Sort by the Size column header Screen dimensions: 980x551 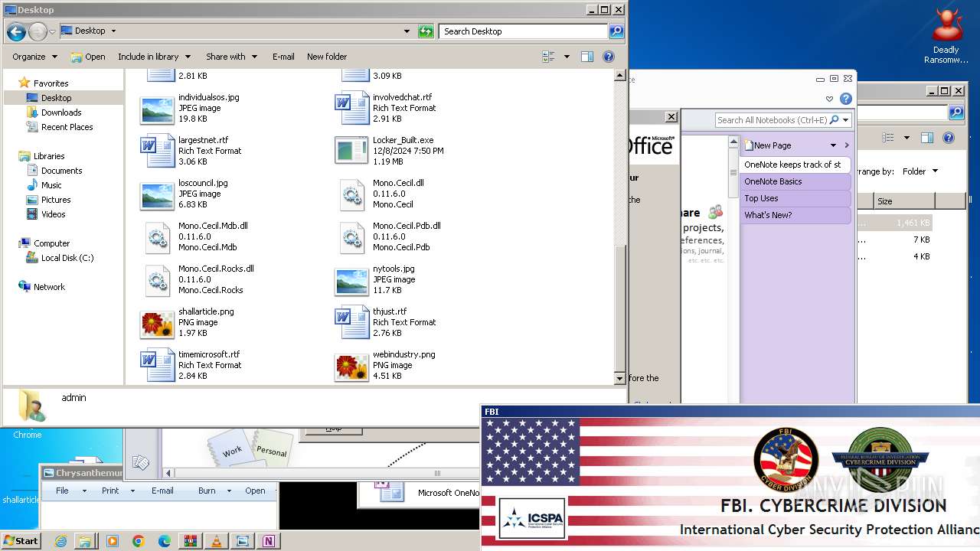click(903, 201)
